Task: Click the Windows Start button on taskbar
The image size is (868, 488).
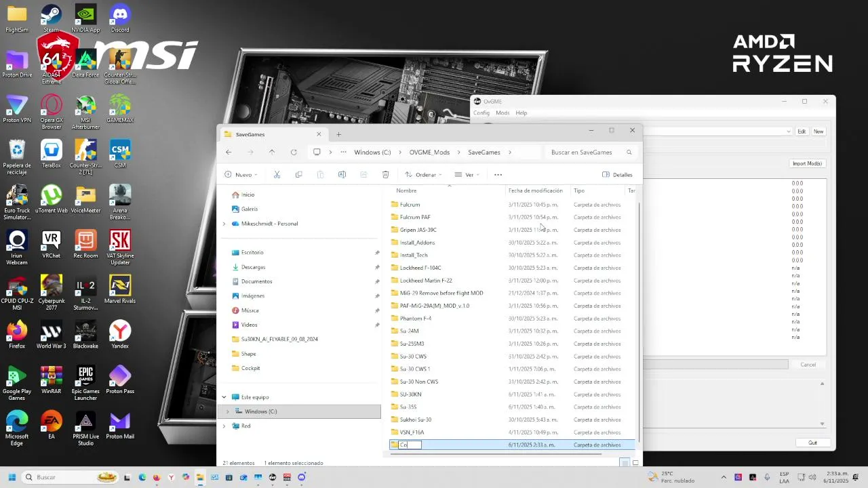Action: click(x=11, y=477)
